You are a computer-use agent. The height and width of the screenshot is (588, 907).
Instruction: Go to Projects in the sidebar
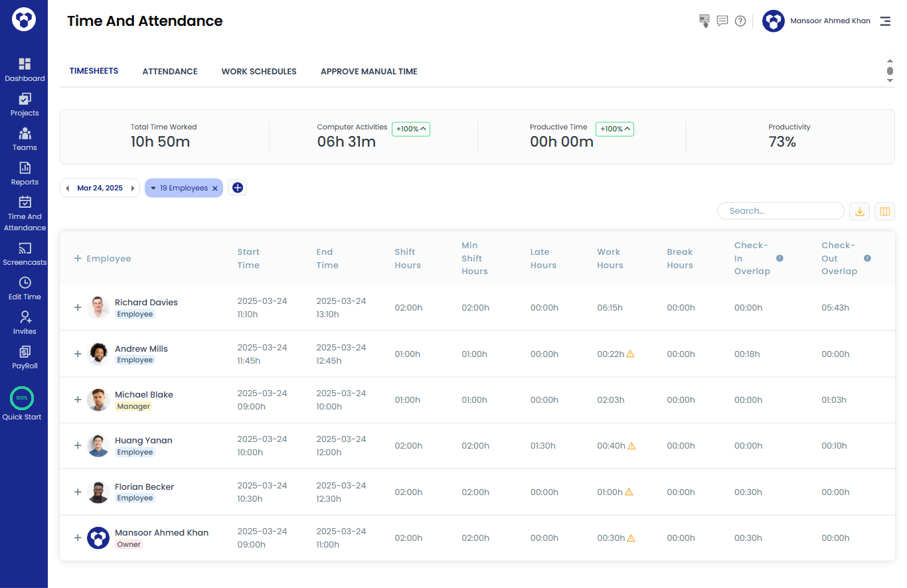tap(25, 104)
